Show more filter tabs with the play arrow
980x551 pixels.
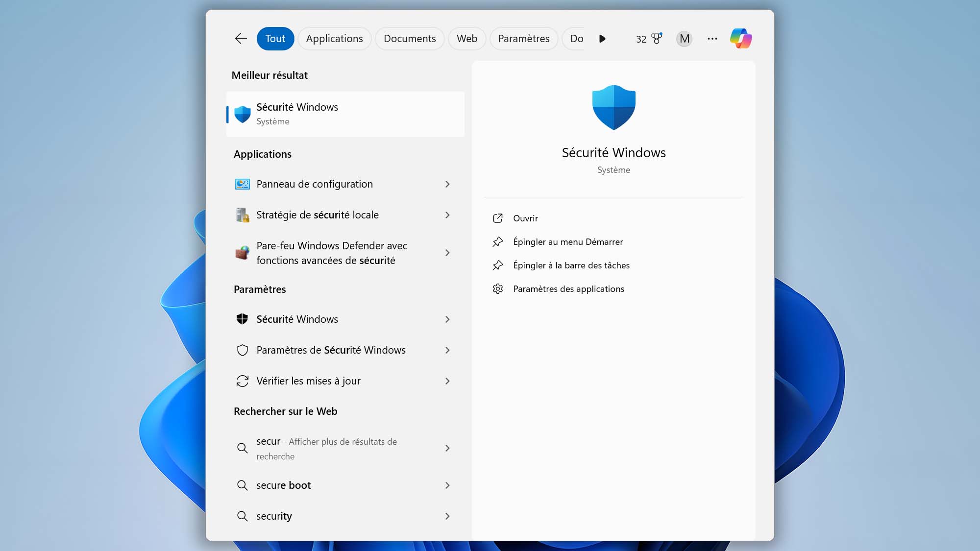[x=602, y=39]
